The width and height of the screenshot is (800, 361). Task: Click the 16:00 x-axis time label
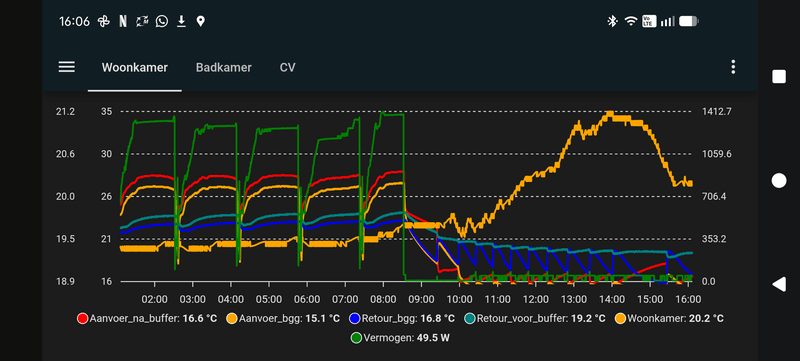click(x=688, y=299)
